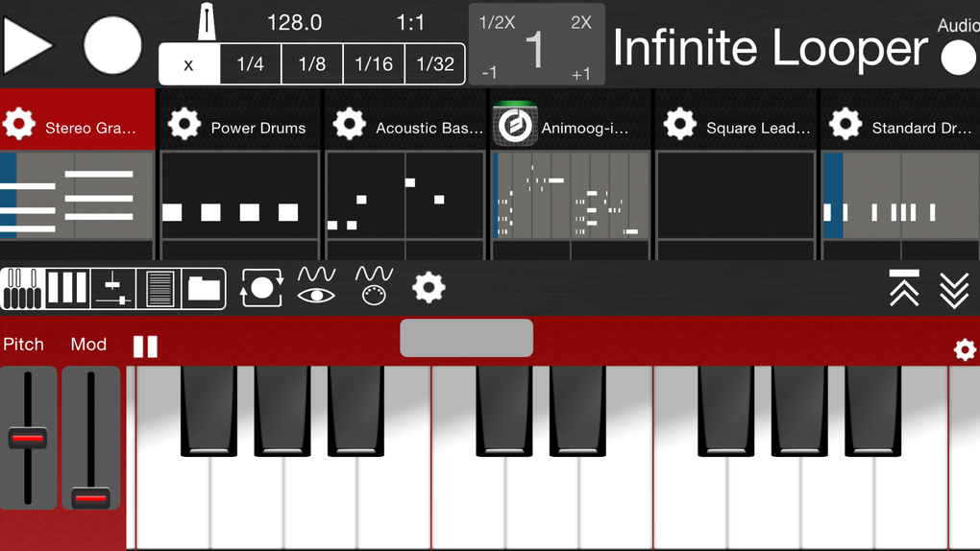Select 1/4 quantize option

pyautogui.click(x=250, y=64)
